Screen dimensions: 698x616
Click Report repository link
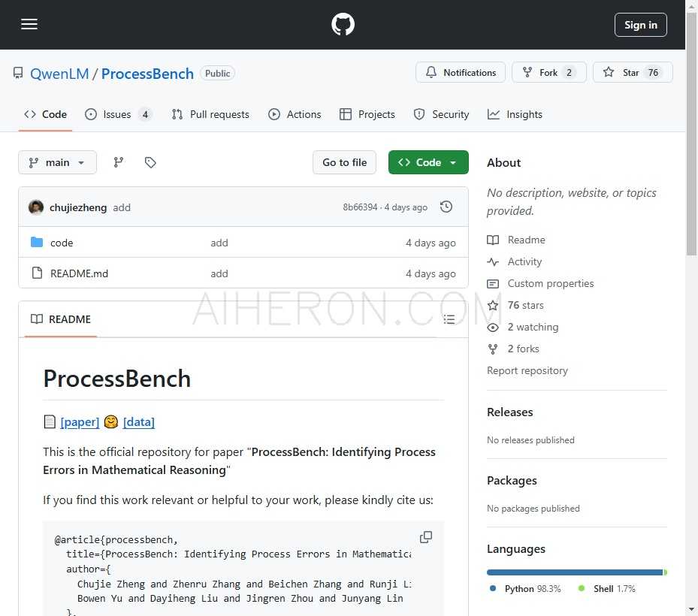(527, 371)
